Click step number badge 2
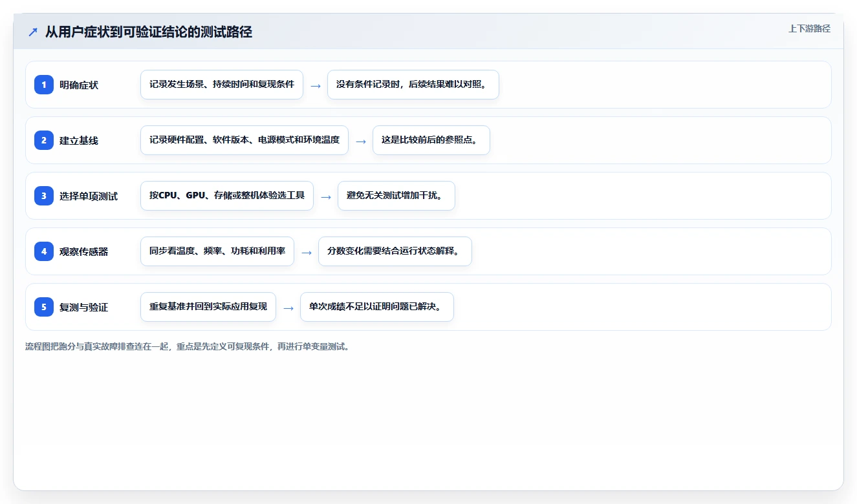Image resolution: width=857 pixels, height=504 pixels. point(44,140)
